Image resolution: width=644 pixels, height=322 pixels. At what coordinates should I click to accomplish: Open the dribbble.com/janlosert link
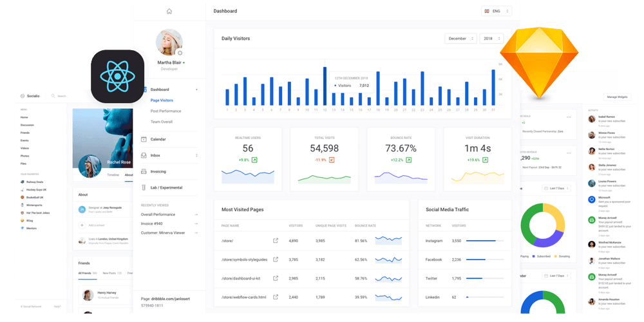(x=171, y=299)
